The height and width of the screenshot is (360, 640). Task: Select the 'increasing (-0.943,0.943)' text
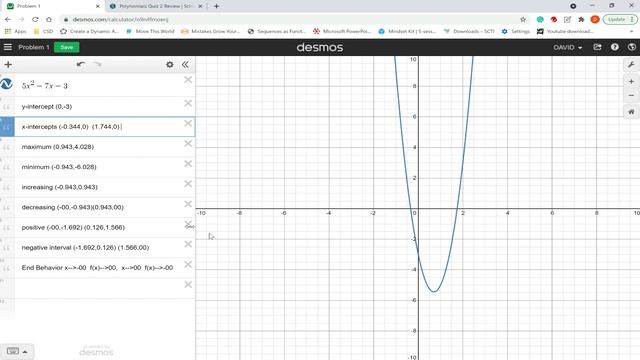click(60, 187)
